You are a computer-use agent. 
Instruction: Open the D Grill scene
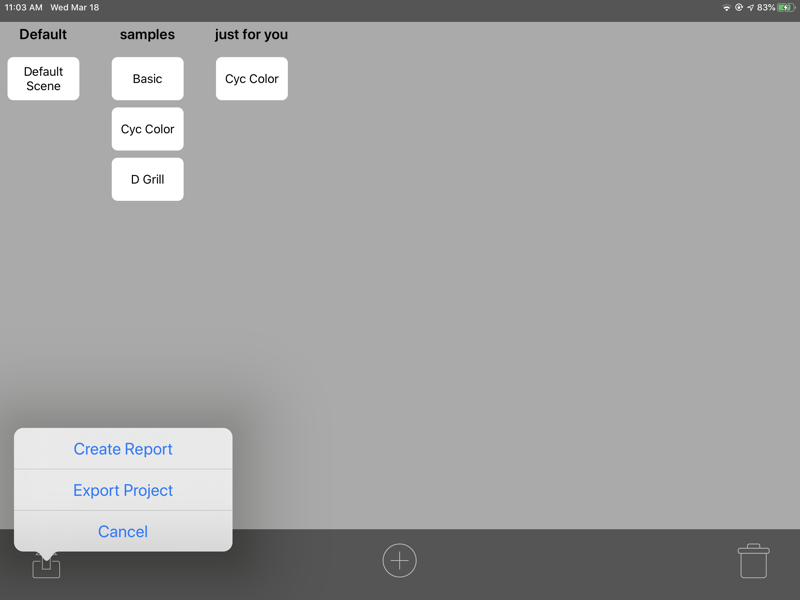tap(147, 180)
